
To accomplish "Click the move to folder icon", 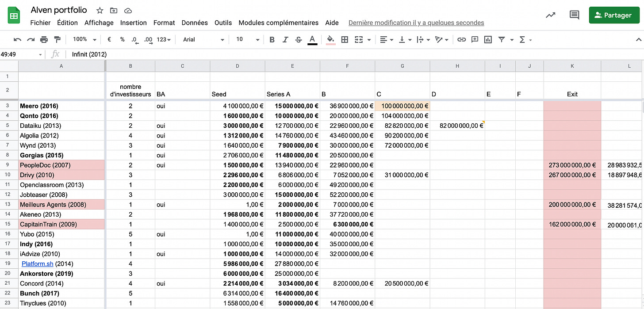I will pyautogui.click(x=114, y=10).
